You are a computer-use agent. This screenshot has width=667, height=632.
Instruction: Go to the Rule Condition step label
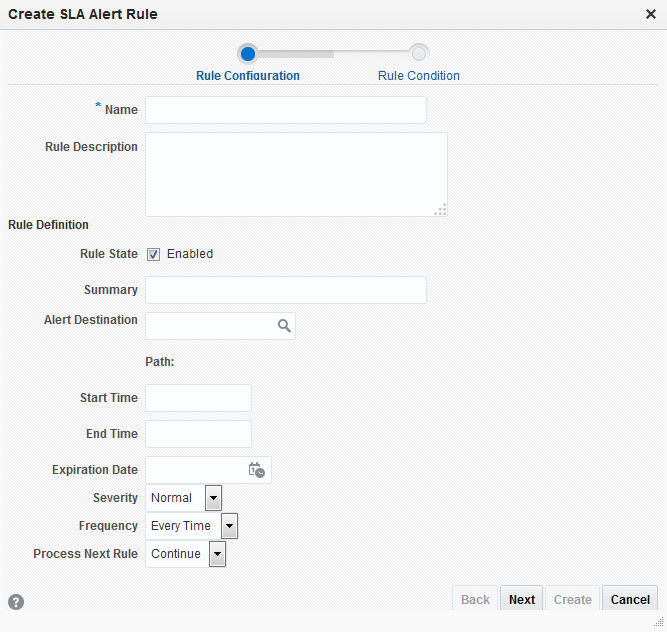pyautogui.click(x=419, y=76)
